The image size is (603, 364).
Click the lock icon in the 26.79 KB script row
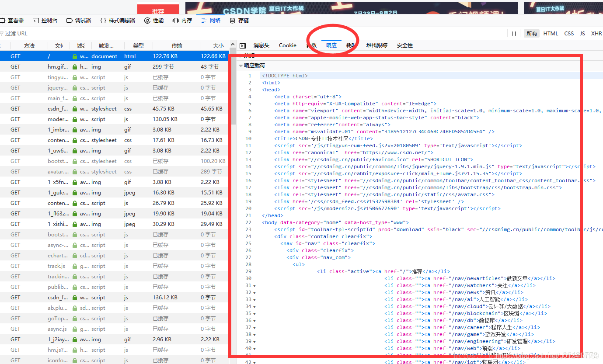(75, 203)
